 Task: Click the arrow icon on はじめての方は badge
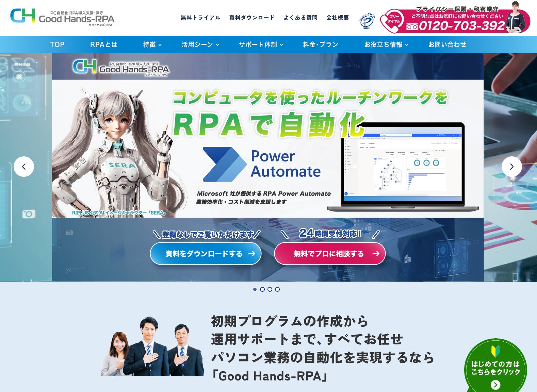pyautogui.click(x=495, y=385)
